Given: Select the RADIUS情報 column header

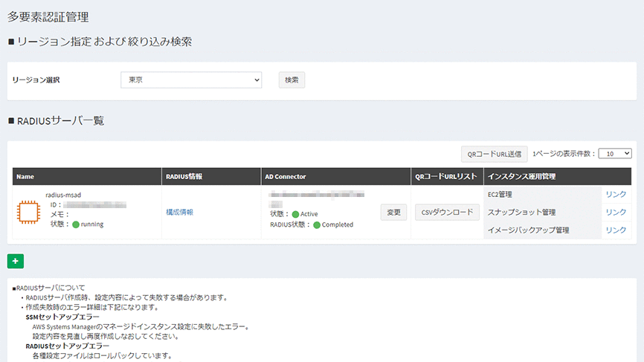Looking at the screenshot, I should pyautogui.click(x=184, y=176).
